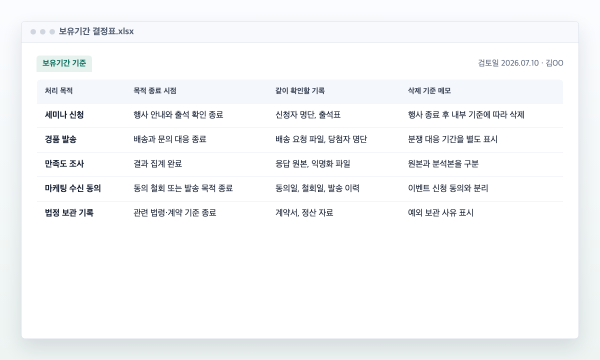
Task: Click the third window control dot
Action: click(x=52, y=32)
